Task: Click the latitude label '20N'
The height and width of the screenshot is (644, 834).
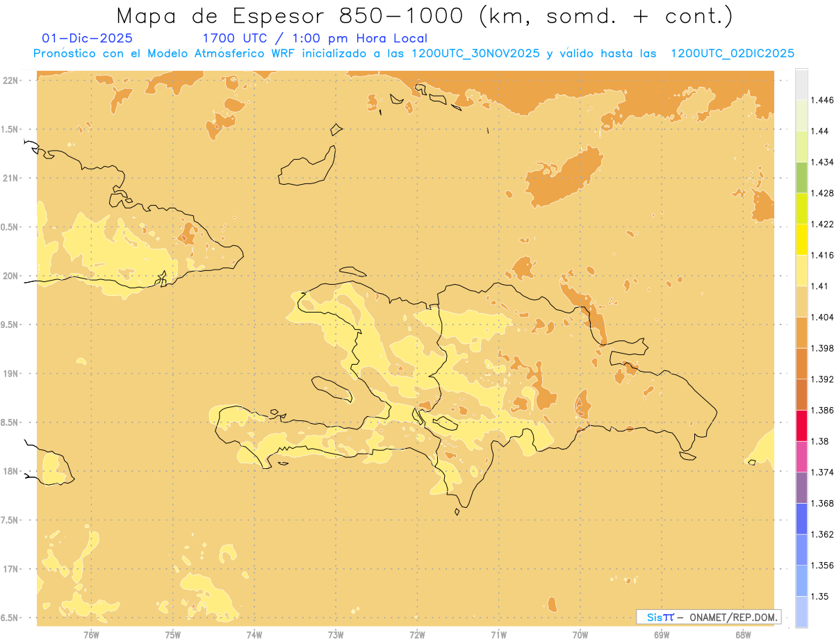Action: pos(11,276)
